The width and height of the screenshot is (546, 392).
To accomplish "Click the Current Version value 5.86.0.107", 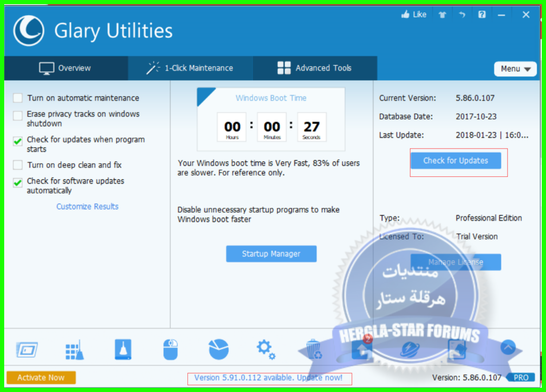I will [x=475, y=98].
